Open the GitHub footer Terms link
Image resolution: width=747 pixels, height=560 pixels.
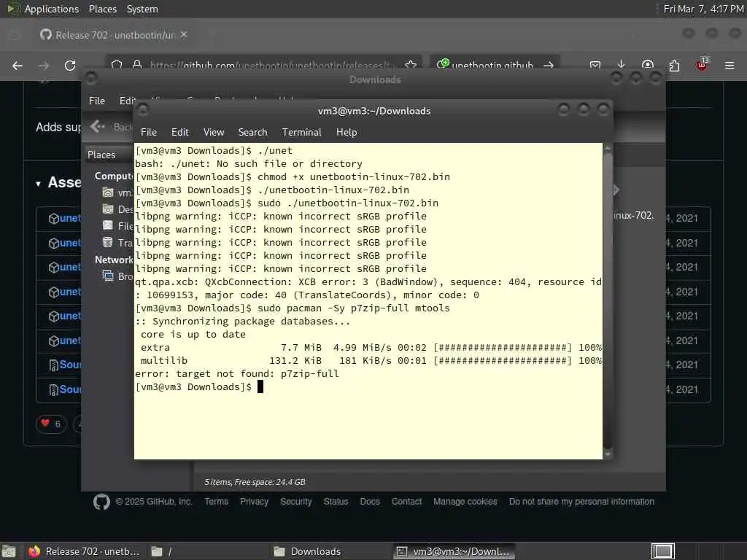tap(216, 502)
